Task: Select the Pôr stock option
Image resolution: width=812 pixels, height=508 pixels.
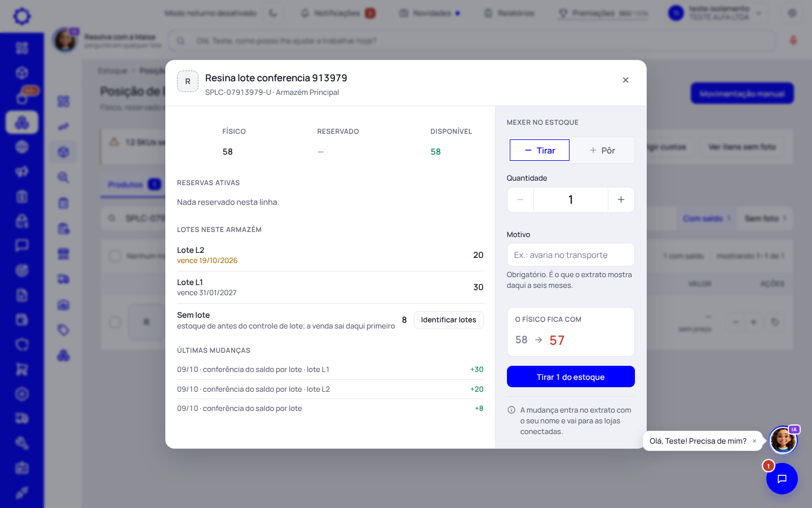Action: pos(602,150)
